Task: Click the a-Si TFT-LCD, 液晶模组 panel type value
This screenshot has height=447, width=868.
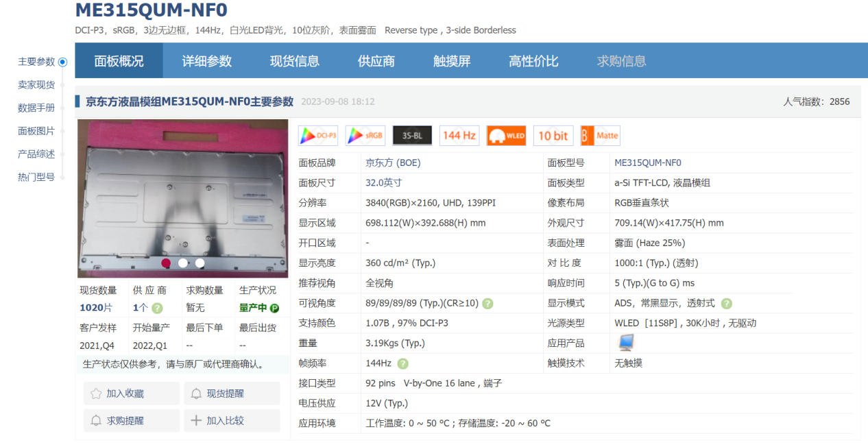Action: [662, 183]
